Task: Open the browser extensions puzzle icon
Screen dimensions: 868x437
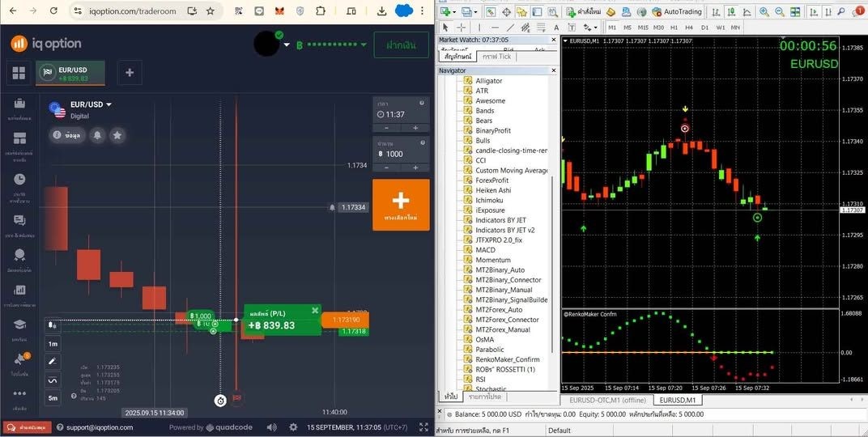Action: [x=321, y=11]
